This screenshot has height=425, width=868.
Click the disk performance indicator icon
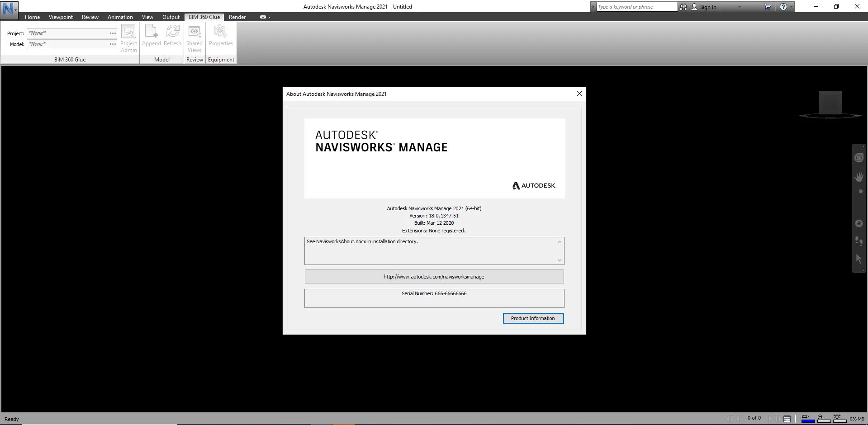click(x=820, y=416)
